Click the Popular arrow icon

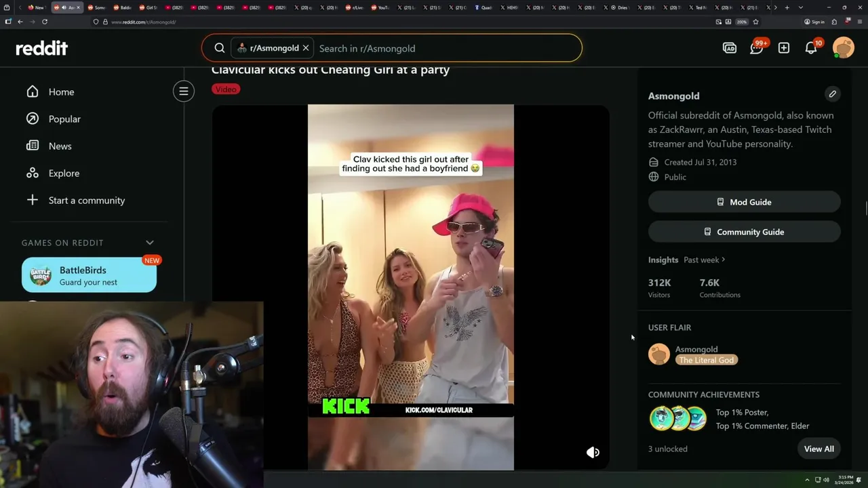(33, 119)
